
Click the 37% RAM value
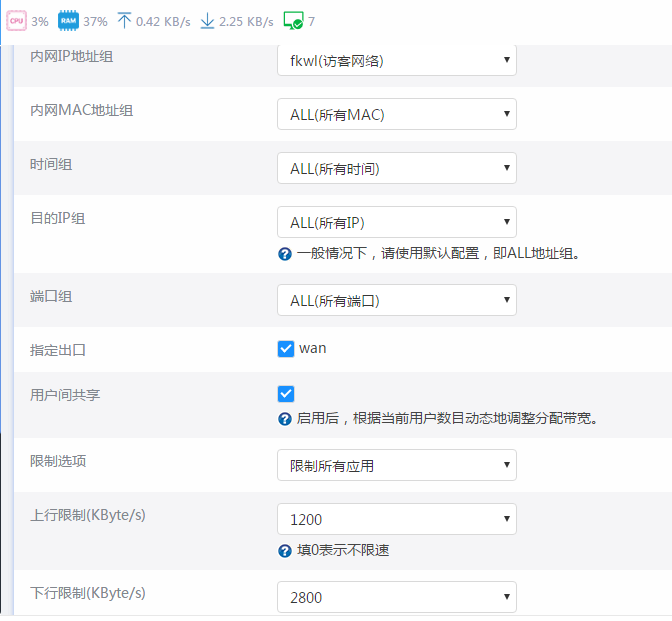coord(95,21)
